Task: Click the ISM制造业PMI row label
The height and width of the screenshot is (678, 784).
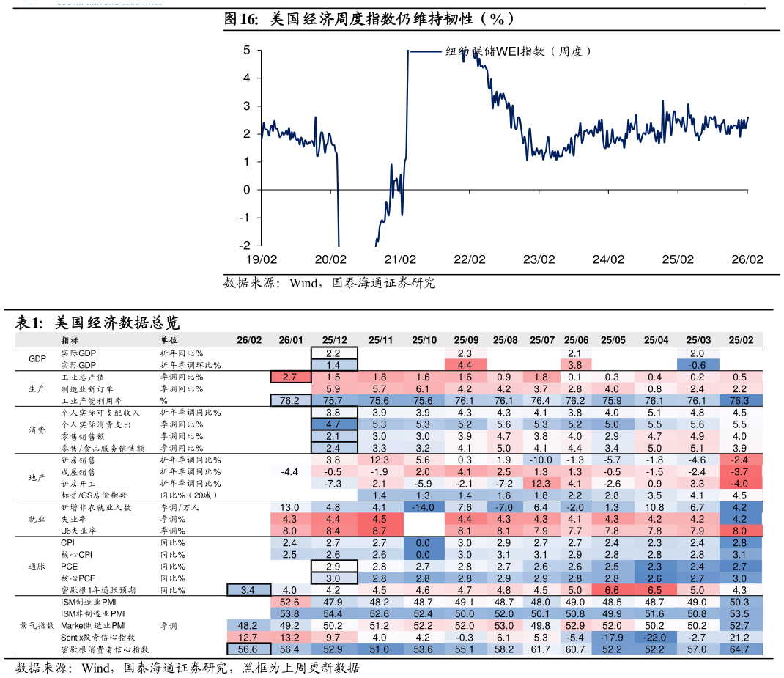Action: [x=88, y=603]
